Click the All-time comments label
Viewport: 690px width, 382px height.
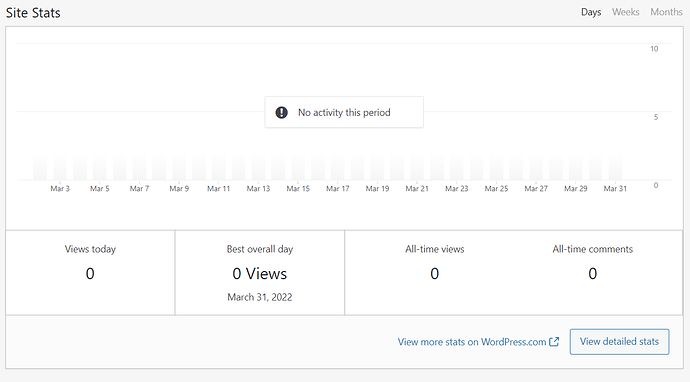coord(592,249)
